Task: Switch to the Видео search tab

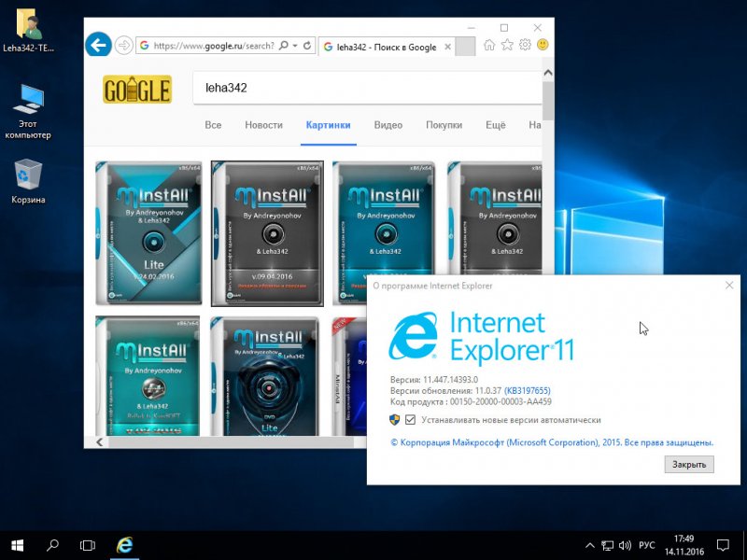Action: coord(388,125)
